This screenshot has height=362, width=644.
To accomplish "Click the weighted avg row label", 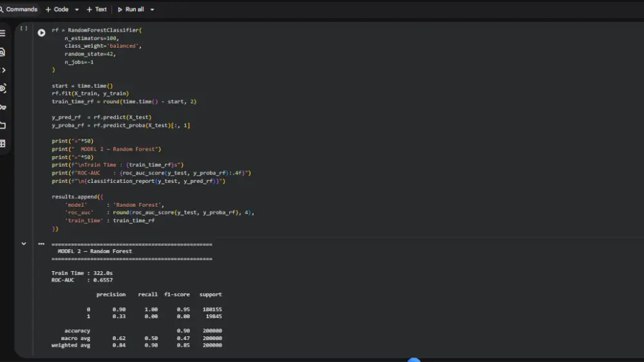I will pos(71,345).
